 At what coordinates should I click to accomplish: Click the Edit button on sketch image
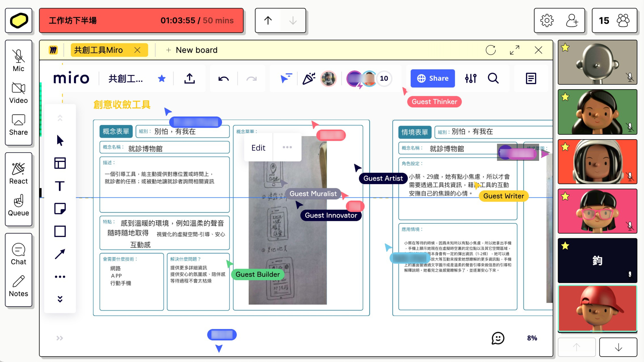point(258,148)
